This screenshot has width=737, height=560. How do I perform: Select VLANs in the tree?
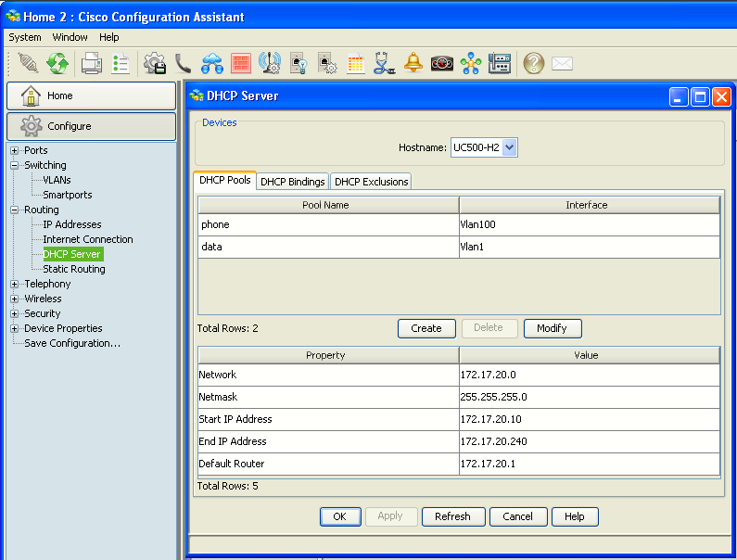(57, 180)
